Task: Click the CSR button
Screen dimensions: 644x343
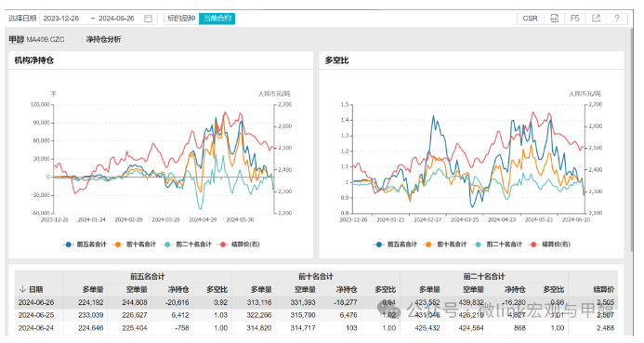Action: click(530, 19)
